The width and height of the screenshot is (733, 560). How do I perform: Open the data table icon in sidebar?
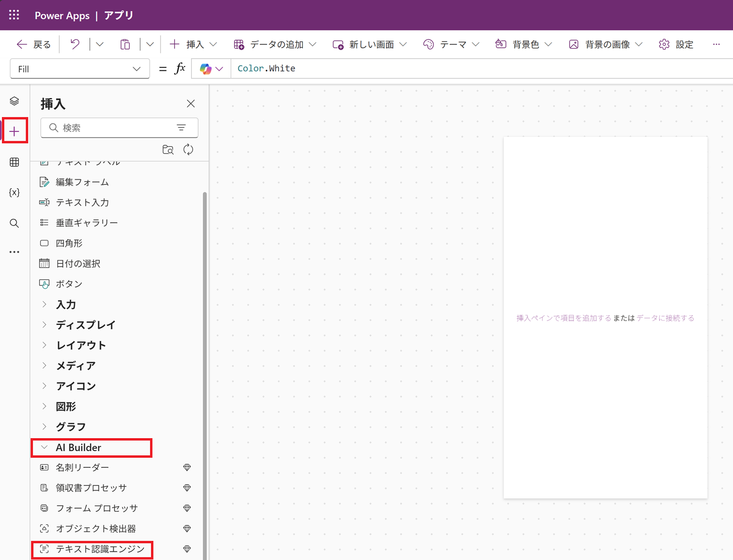click(14, 162)
